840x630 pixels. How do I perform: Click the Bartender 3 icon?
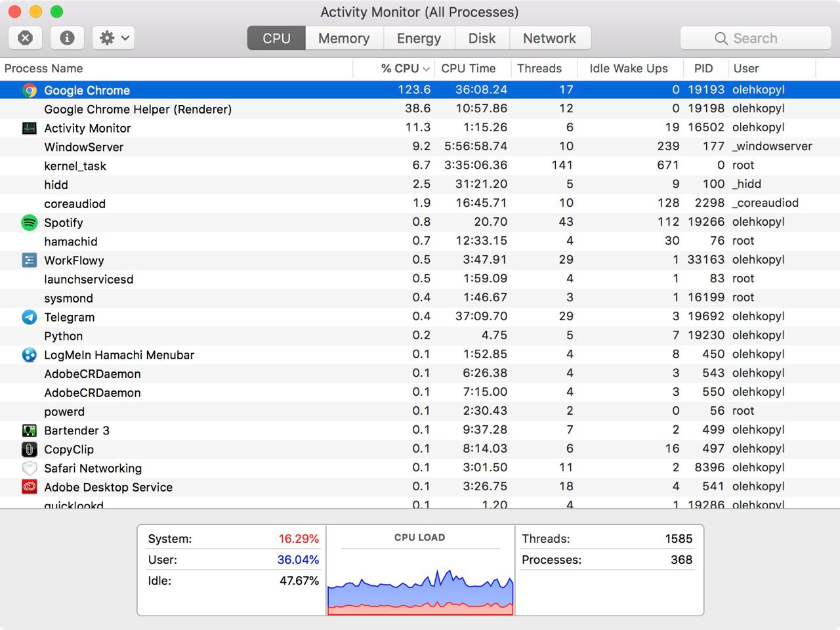click(x=30, y=430)
